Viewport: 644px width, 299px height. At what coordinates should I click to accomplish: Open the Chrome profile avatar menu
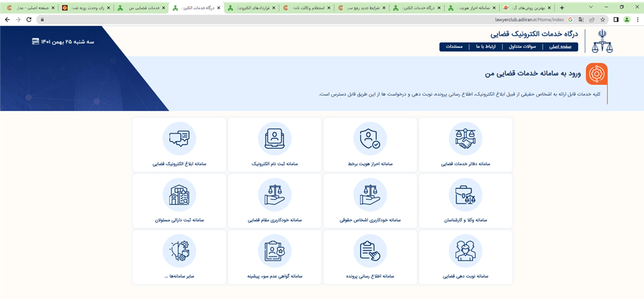click(x=626, y=19)
